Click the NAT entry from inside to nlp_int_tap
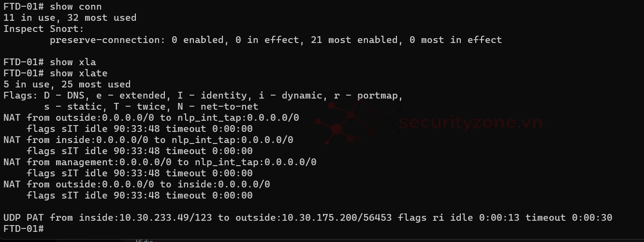 click(148, 140)
